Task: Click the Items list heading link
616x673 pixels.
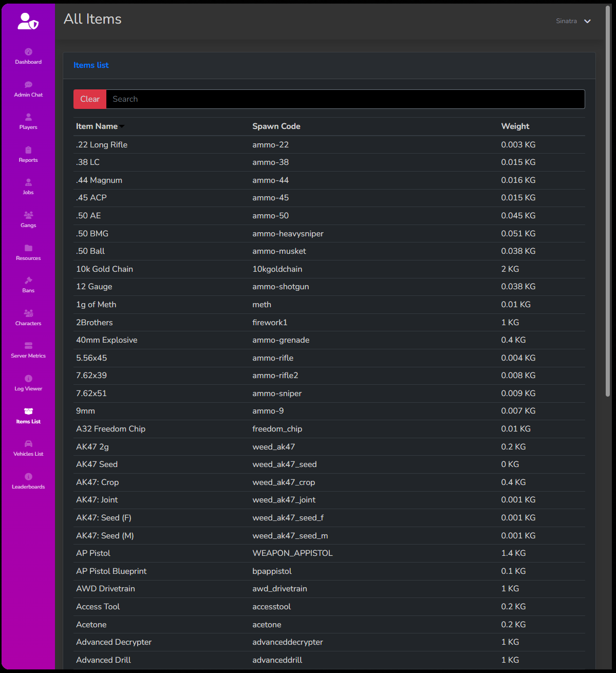Action: point(91,65)
